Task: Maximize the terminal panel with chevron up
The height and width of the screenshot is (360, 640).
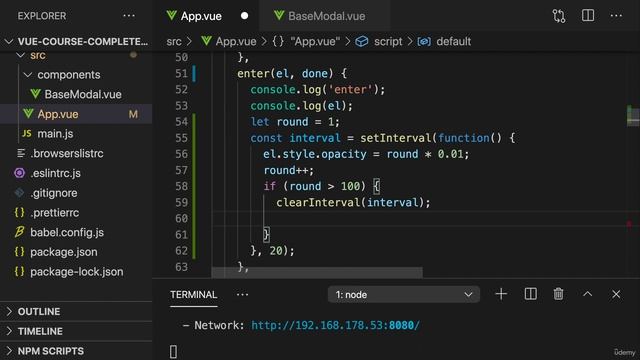Action: click(587, 294)
